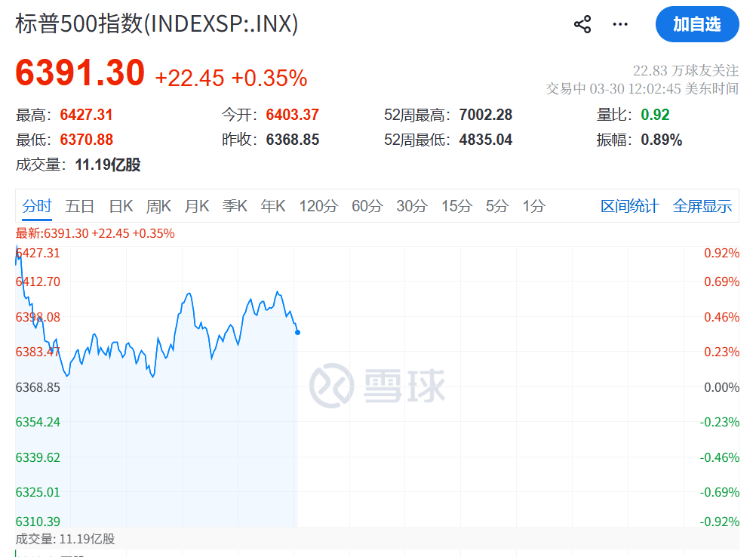Select the 15分 interval tab
Screen dimensions: 756x557
click(456, 206)
